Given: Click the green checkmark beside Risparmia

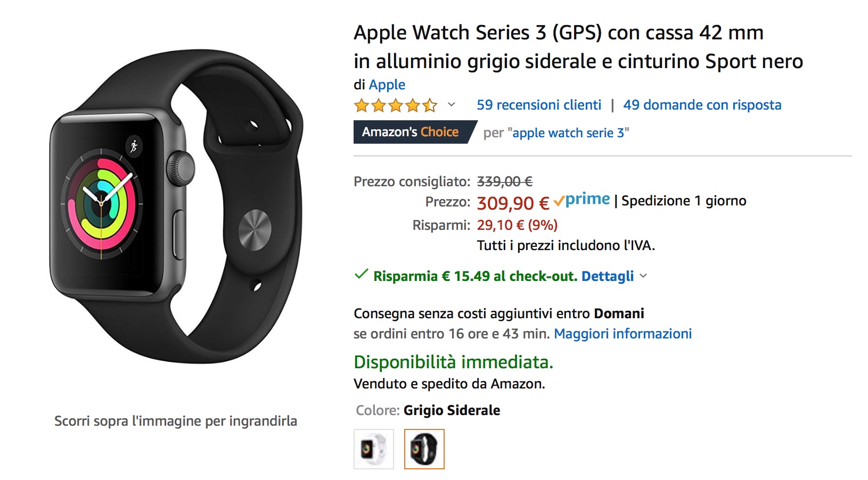Looking at the screenshot, I should [x=361, y=275].
